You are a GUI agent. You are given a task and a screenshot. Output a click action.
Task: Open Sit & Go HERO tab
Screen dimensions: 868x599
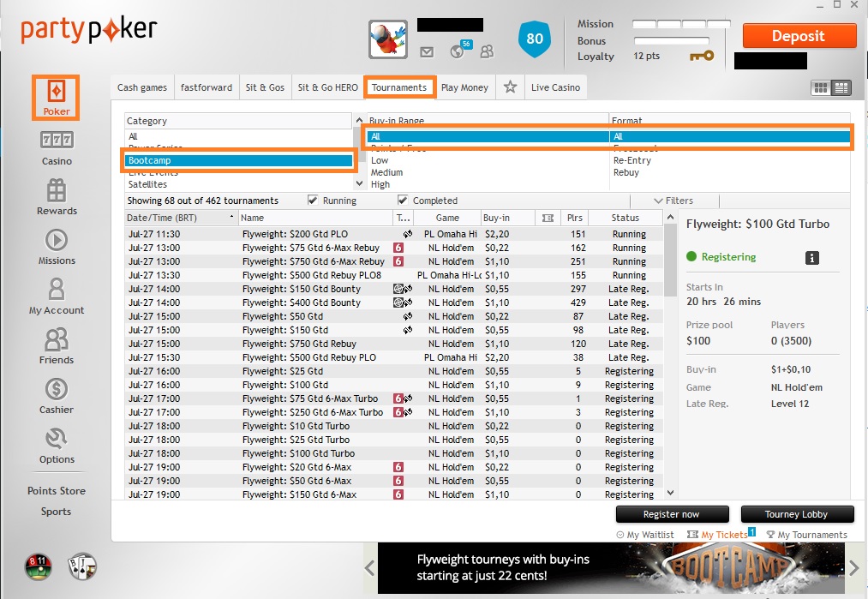(327, 87)
